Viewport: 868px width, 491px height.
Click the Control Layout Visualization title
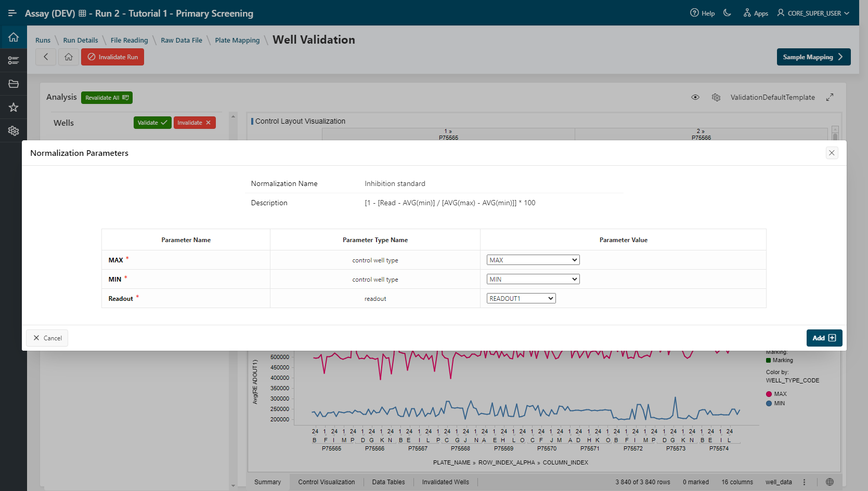click(x=300, y=121)
